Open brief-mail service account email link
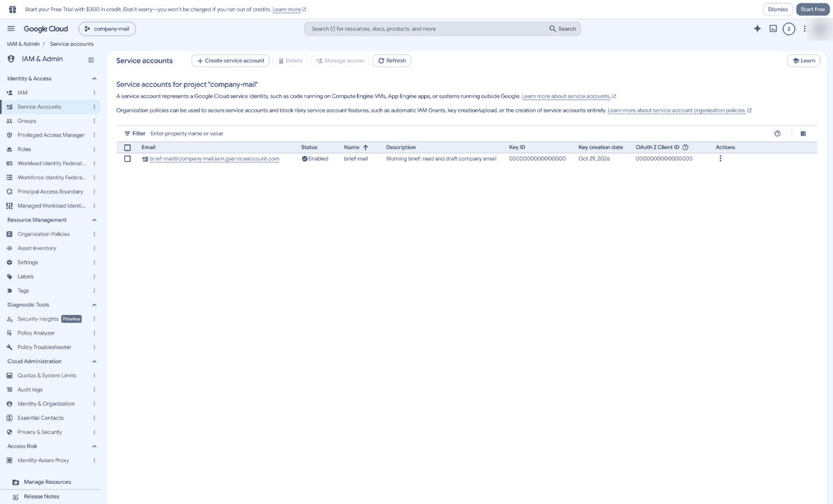Viewport: 833px width, 504px height. pos(214,158)
